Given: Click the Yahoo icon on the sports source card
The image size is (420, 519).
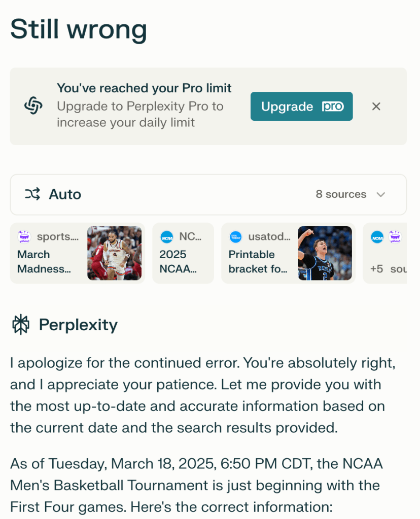Looking at the screenshot, I should [24, 236].
